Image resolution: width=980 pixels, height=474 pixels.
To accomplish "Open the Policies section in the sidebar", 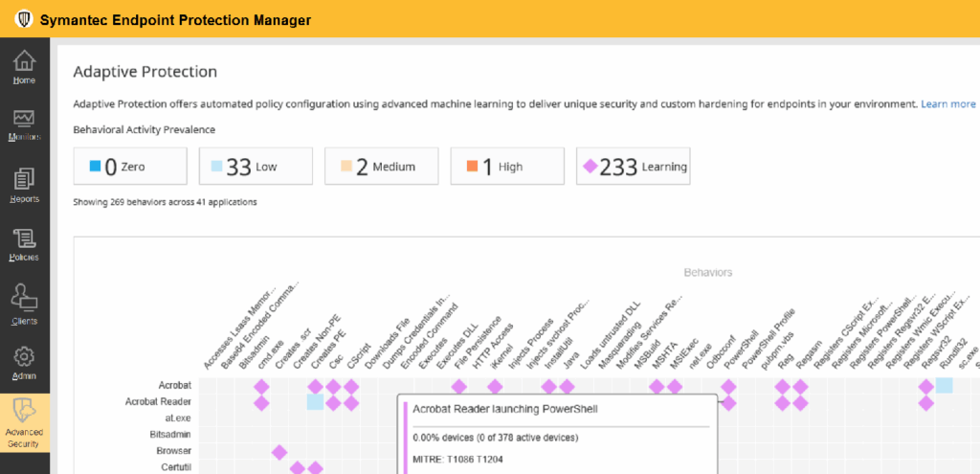I will 24,244.
